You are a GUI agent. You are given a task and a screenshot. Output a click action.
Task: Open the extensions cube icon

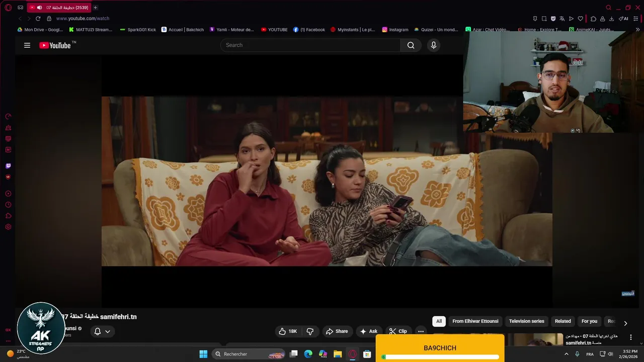coord(593,19)
